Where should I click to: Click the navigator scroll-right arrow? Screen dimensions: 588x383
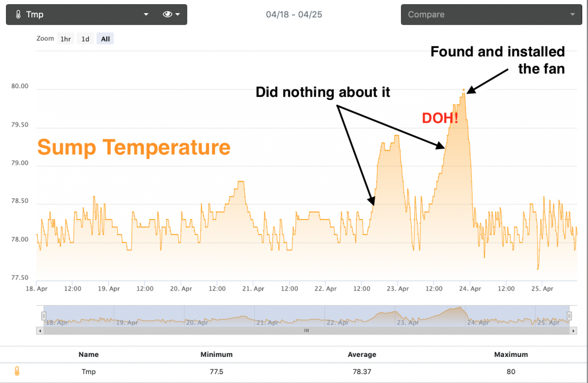[573, 330]
